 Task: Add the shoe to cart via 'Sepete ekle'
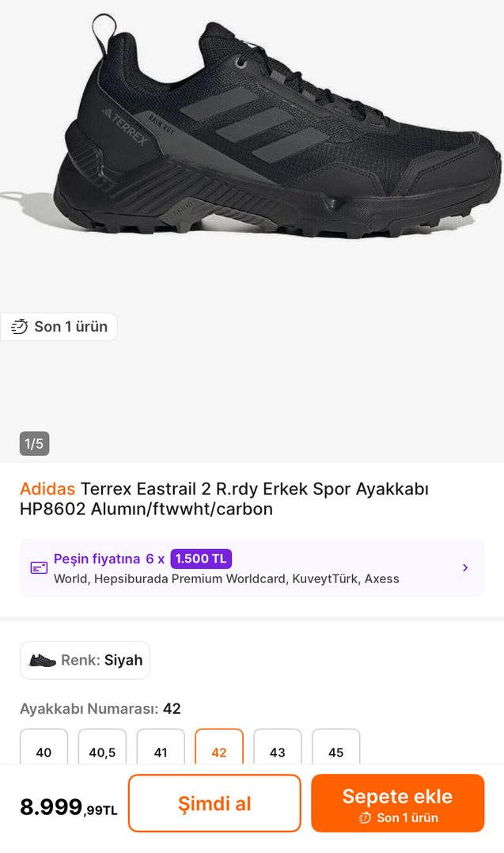tap(398, 802)
